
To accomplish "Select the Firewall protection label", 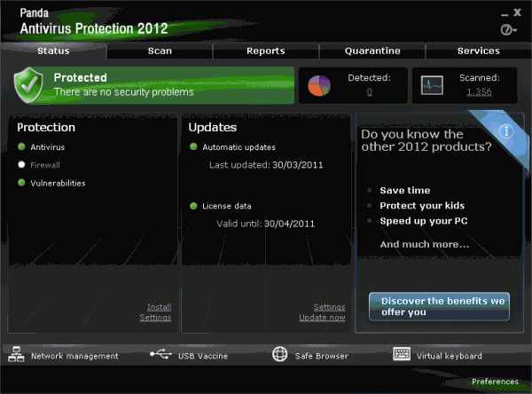I will click(45, 165).
